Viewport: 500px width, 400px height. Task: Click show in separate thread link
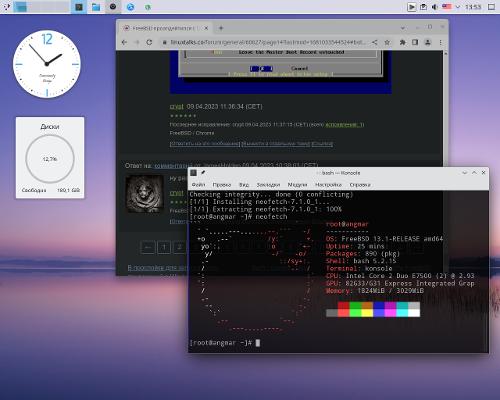(x=276, y=144)
